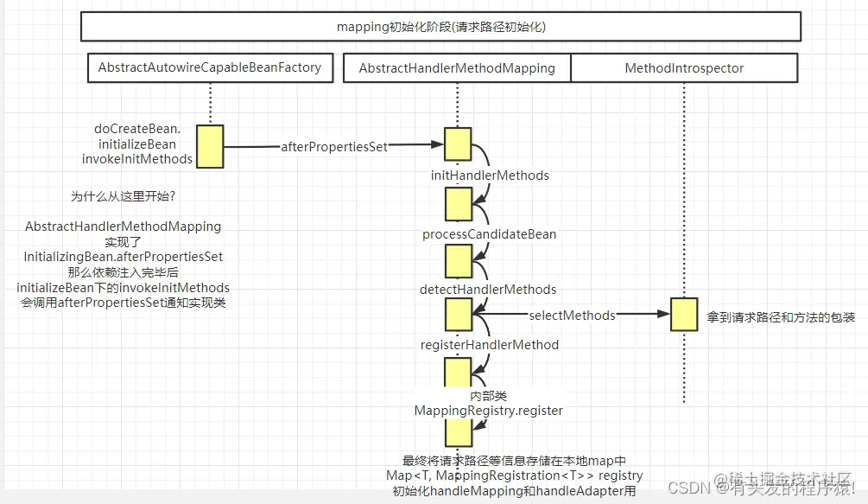
Task: Click the detectHandlerMethods activation box
Action: pos(458,260)
